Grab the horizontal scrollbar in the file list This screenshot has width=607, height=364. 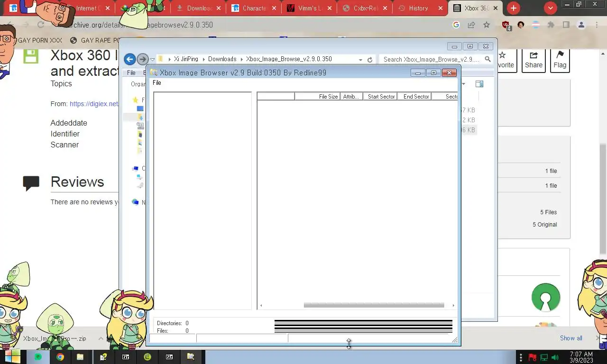point(374,305)
